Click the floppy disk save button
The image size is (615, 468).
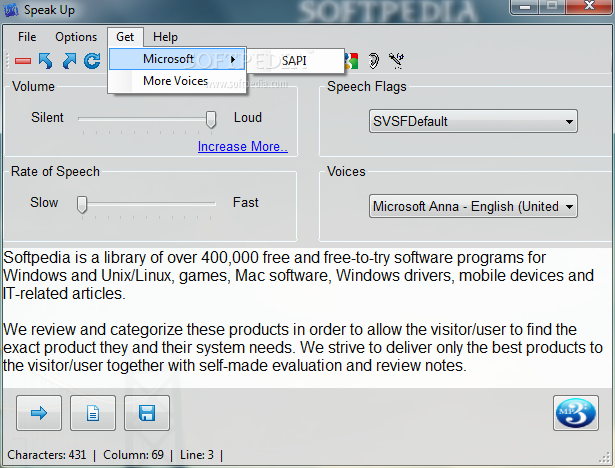[147, 413]
